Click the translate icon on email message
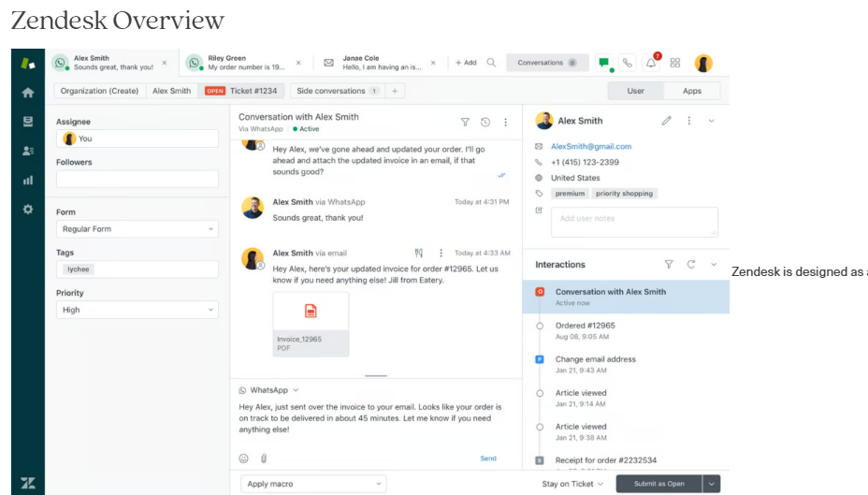The image size is (868, 495). coord(418,253)
